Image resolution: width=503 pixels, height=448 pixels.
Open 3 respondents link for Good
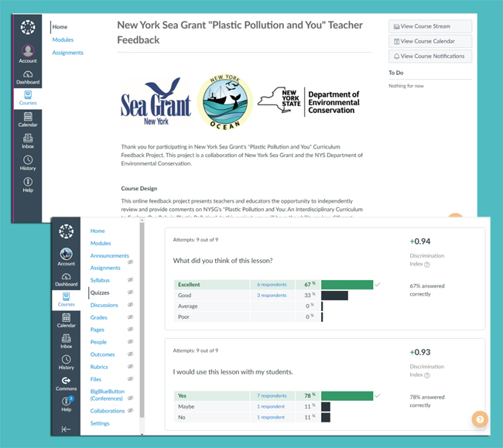(272, 296)
